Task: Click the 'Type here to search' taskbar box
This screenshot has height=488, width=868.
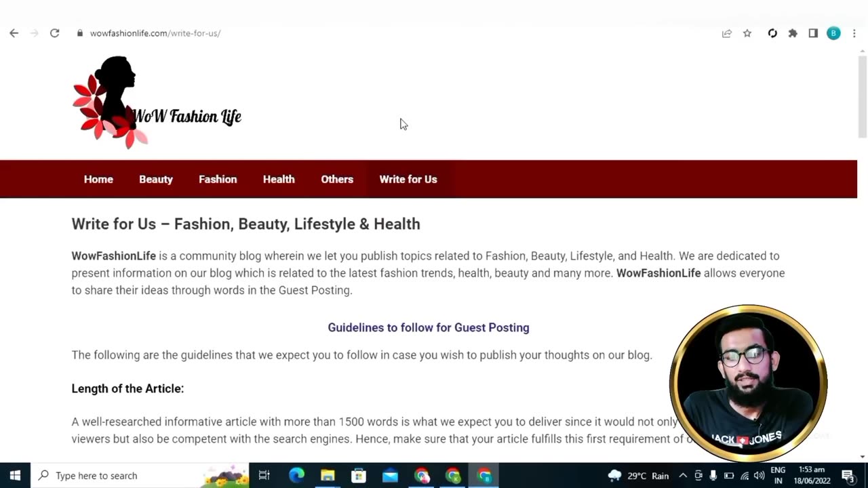Action: (x=140, y=476)
